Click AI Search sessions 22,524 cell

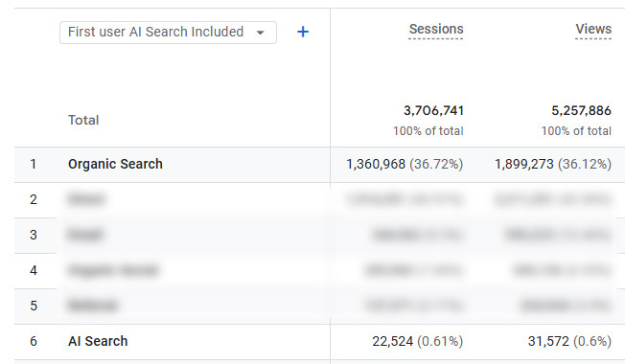click(x=418, y=341)
